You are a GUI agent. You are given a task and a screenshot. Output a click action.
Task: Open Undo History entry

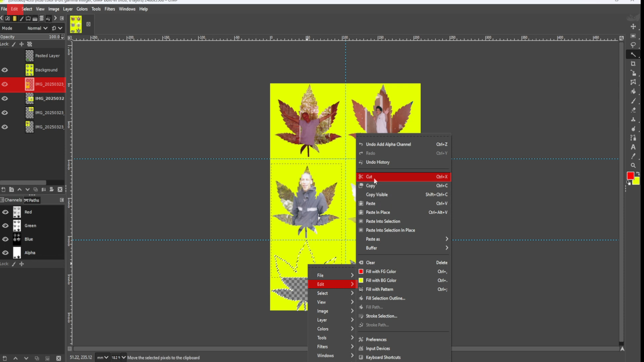point(404,162)
